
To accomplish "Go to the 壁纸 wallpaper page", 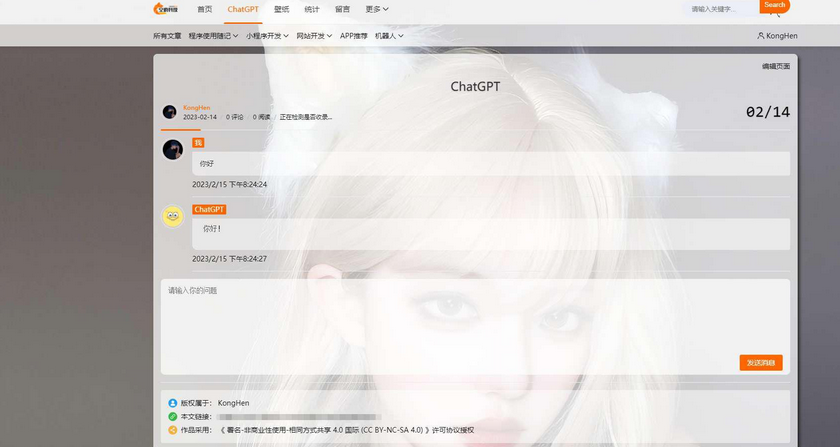I will coord(281,9).
